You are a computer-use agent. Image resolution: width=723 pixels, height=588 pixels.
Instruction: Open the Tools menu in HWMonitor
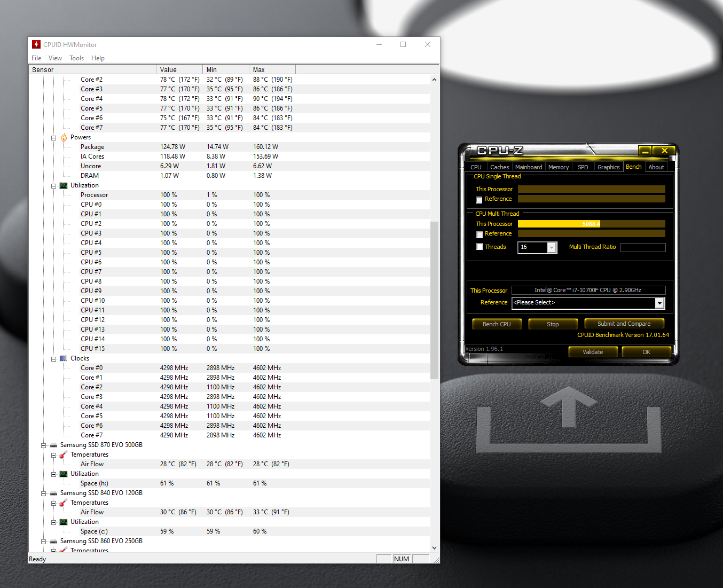pos(76,58)
